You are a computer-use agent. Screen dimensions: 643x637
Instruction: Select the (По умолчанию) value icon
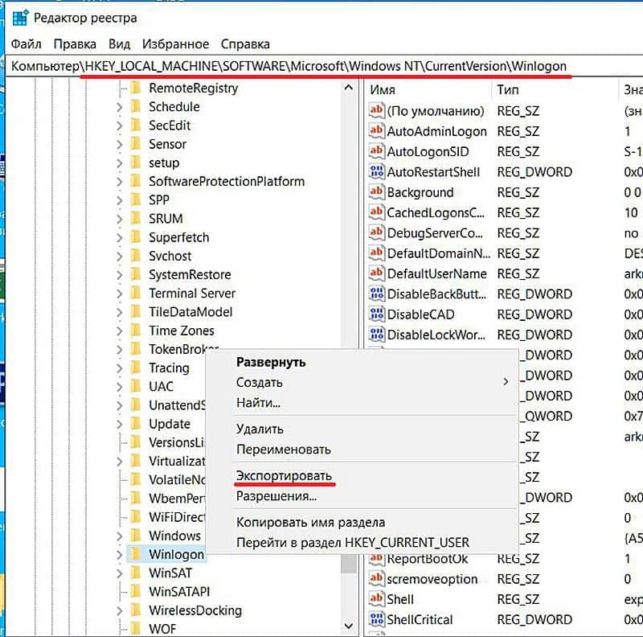[376, 110]
